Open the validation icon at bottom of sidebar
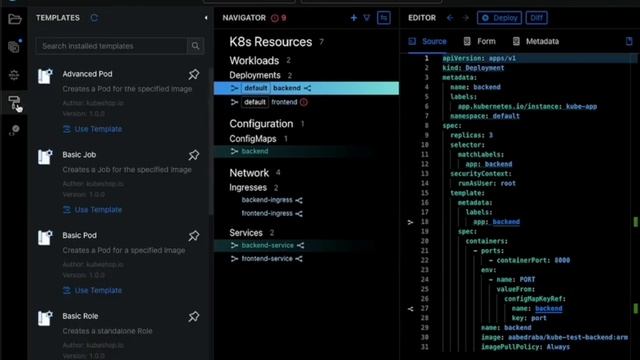 point(14,130)
